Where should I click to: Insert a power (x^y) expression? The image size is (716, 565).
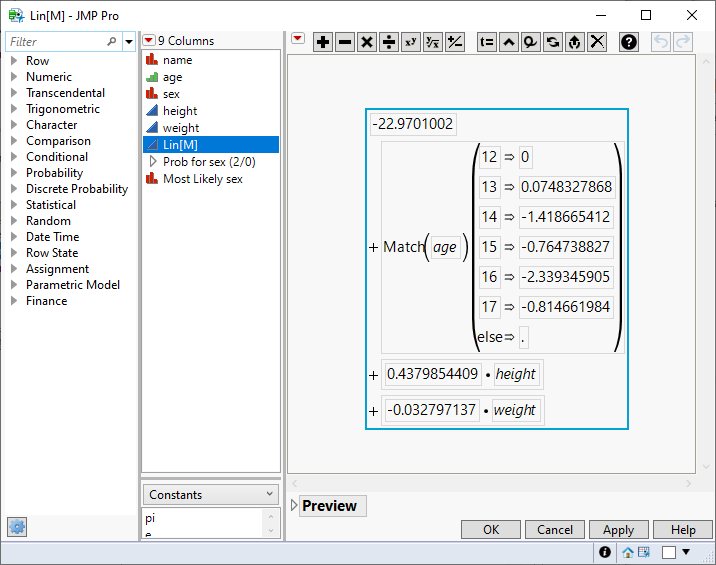tap(411, 42)
